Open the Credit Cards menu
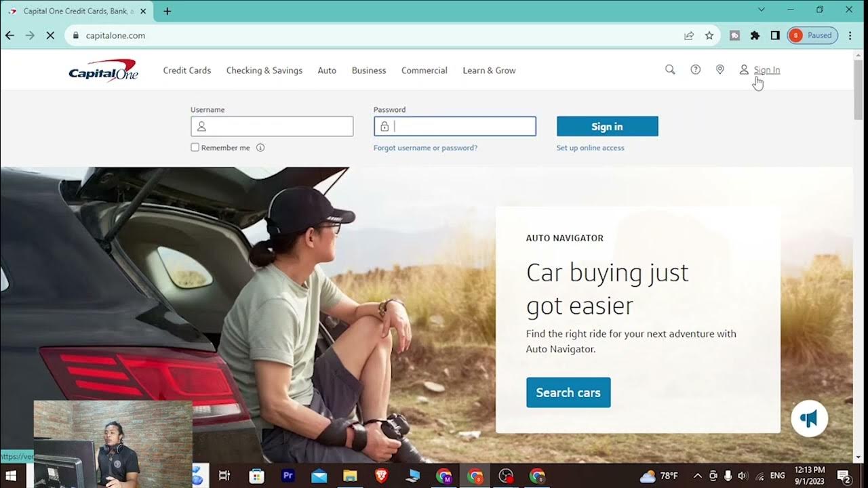The image size is (868, 488). (x=187, y=70)
